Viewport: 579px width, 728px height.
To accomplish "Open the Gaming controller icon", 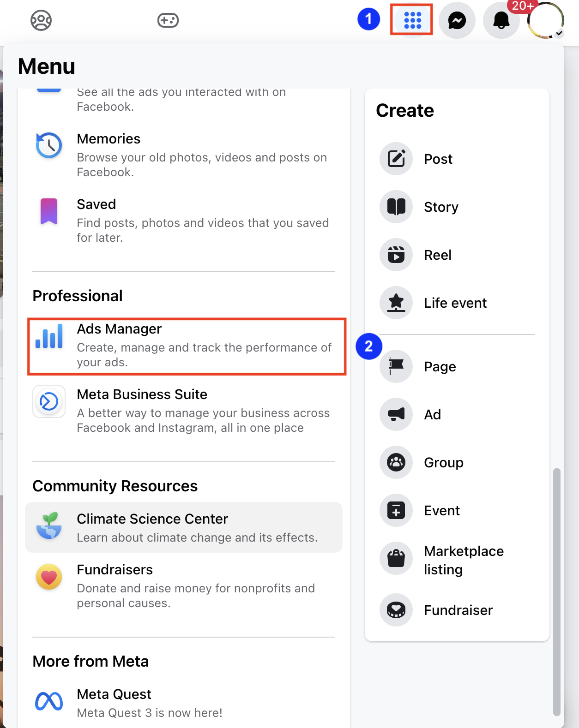I will point(168,20).
